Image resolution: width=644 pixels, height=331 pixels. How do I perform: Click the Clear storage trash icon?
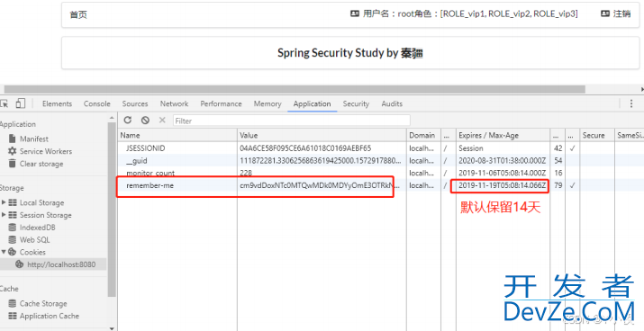coord(13,163)
